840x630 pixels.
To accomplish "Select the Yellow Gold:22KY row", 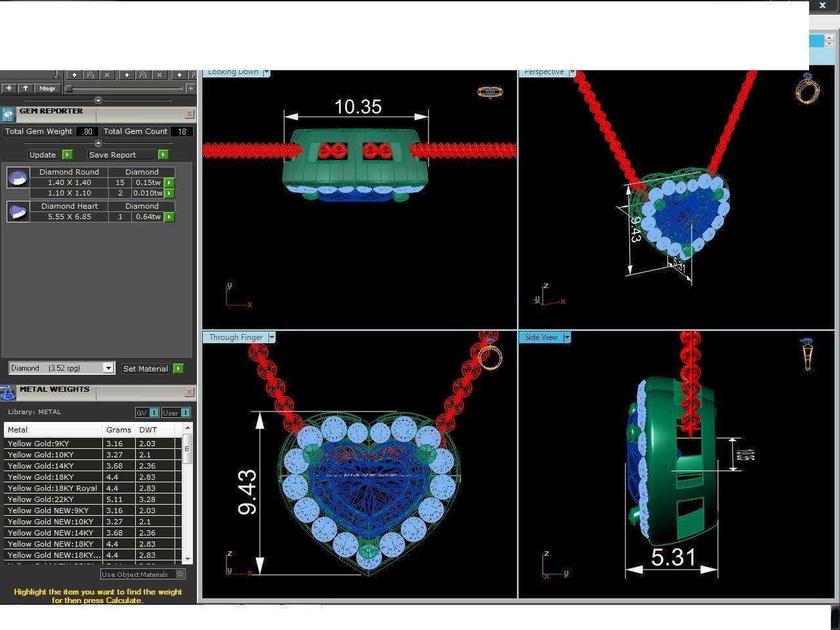I will click(93, 499).
